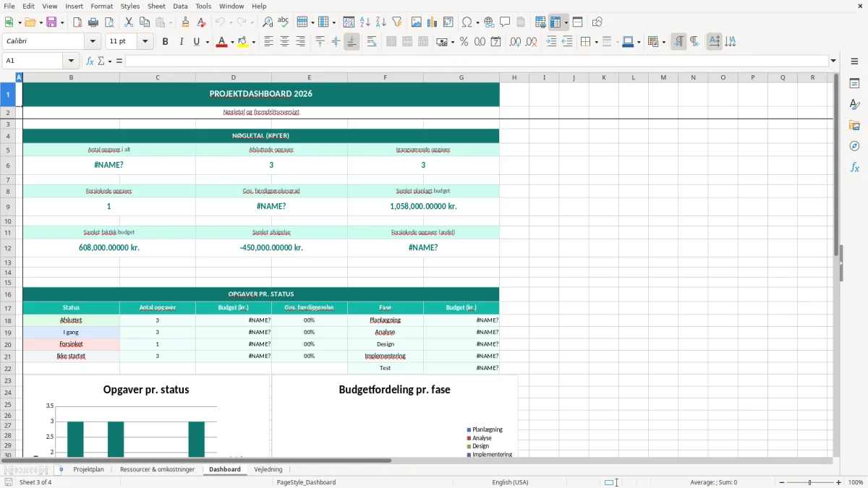Screen dimensions: 868x488
Task: Run the spelling check
Action: pyautogui.click(x=284, y=22)
